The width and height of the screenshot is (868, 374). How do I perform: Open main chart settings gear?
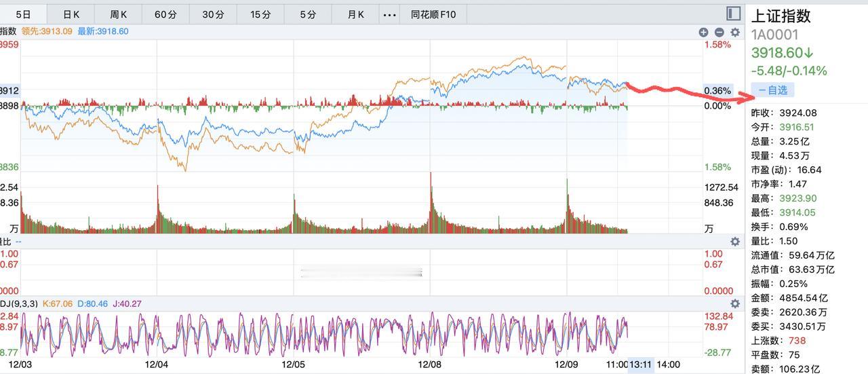(734, 32)
